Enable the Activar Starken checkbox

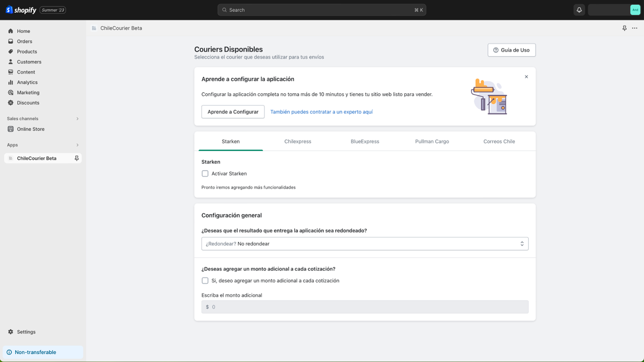point(205,174)
